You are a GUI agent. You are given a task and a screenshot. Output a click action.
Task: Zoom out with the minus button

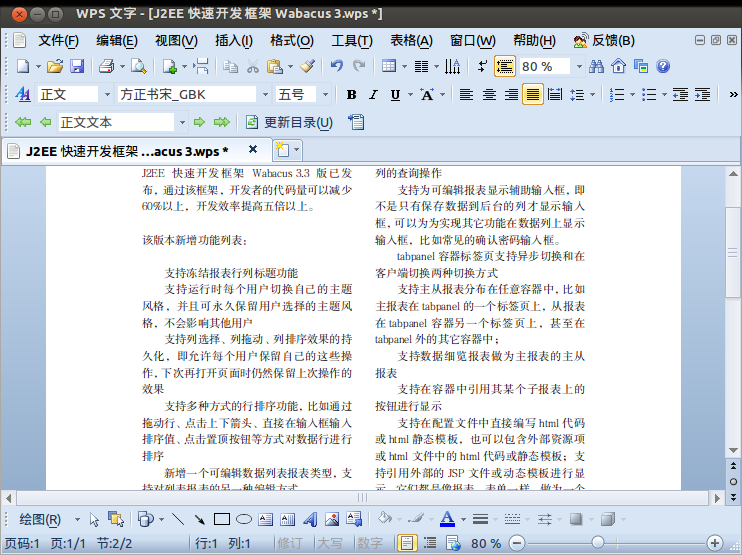click(x=517, y=543)
